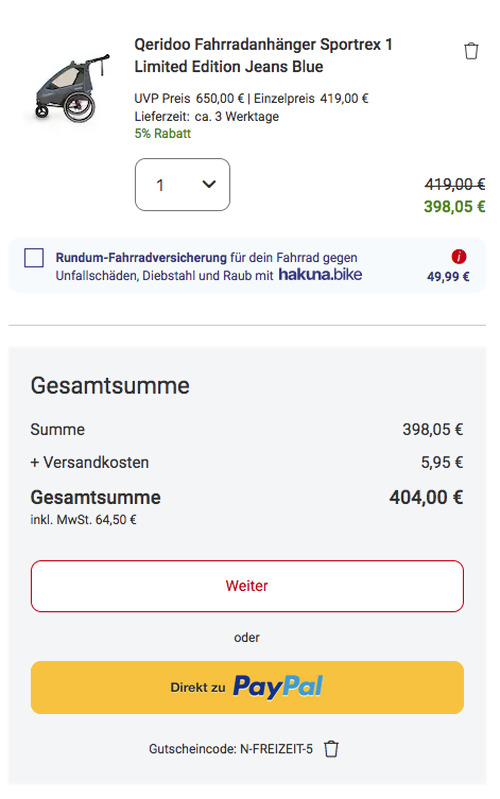Click the Gesamtsumme total 404,00 €

(426, 497)
